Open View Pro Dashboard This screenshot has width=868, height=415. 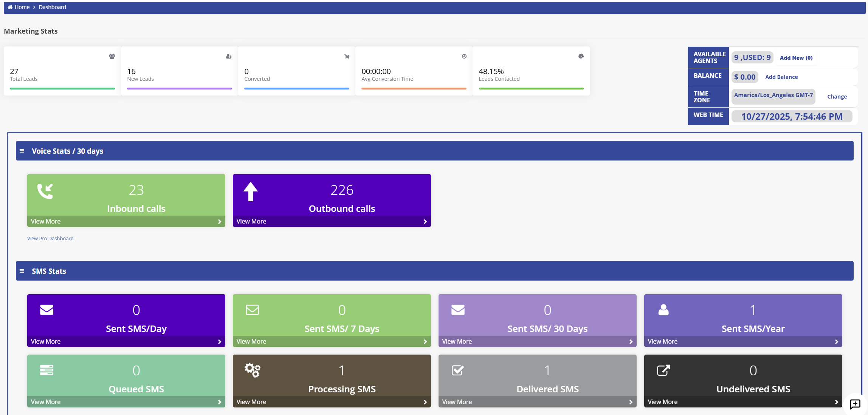(x=50, y=238)
